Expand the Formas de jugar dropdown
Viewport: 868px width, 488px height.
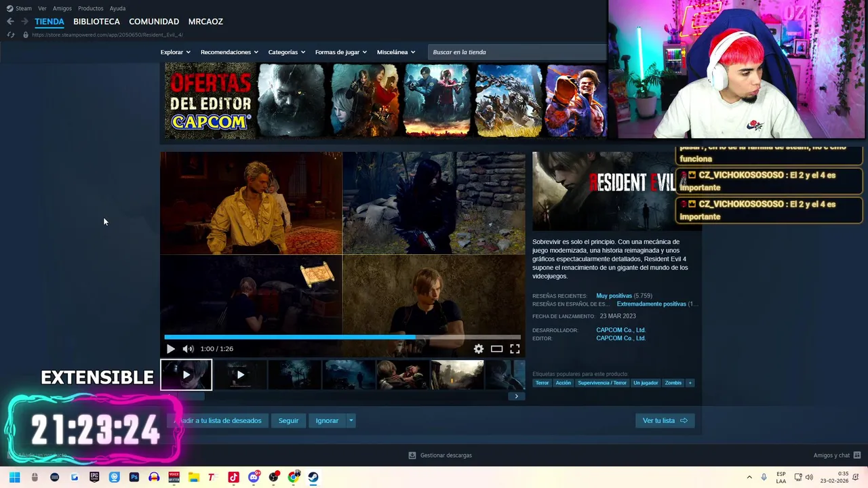coord(340,52)
